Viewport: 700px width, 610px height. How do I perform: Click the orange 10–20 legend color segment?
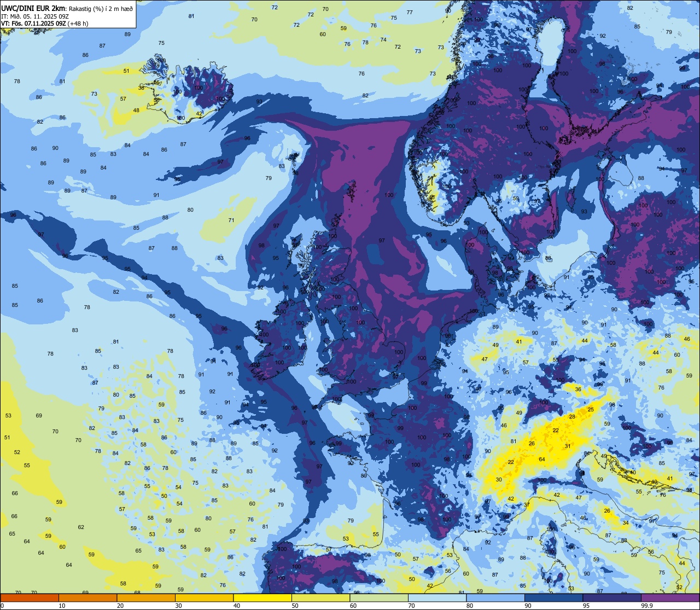tap(87, 597)
